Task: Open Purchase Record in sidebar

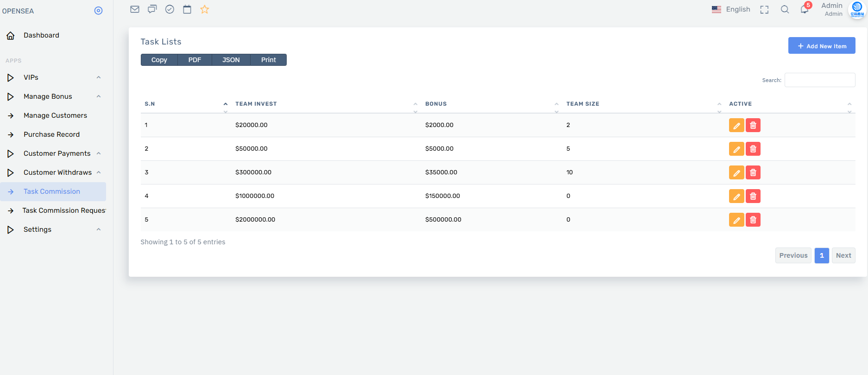Action: click(x=51, y=134)
